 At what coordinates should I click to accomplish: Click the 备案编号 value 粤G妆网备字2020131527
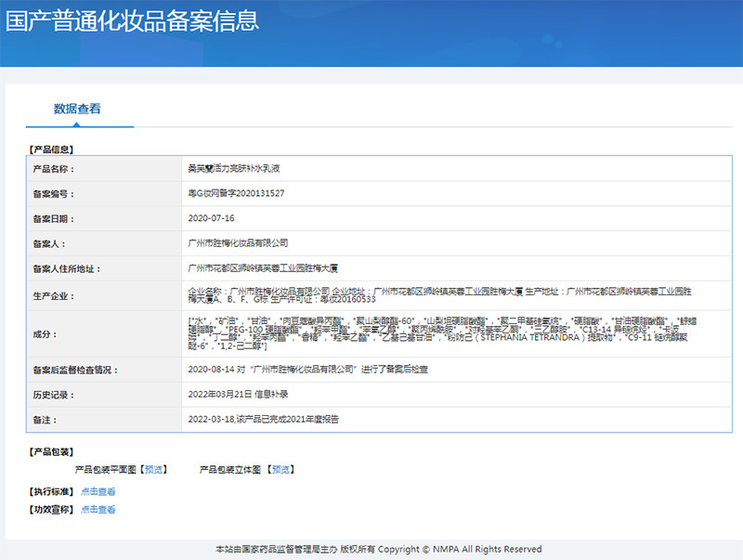tap(236, 194)
